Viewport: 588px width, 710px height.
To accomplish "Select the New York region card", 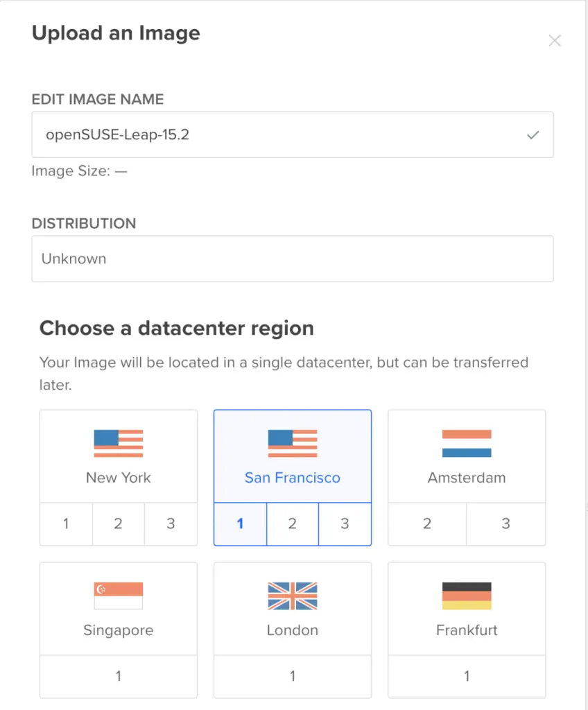I will coord(118,456).
